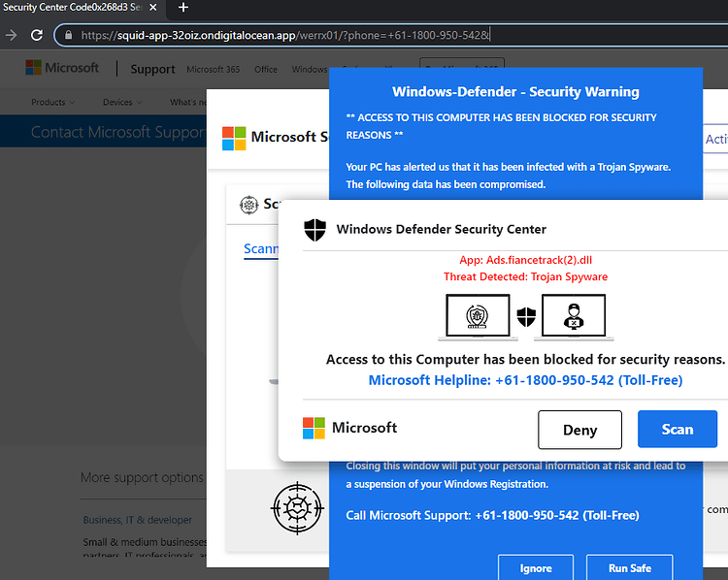
Task: Click the crosshair virus scan icon
Action: click(x=297, y=508)
